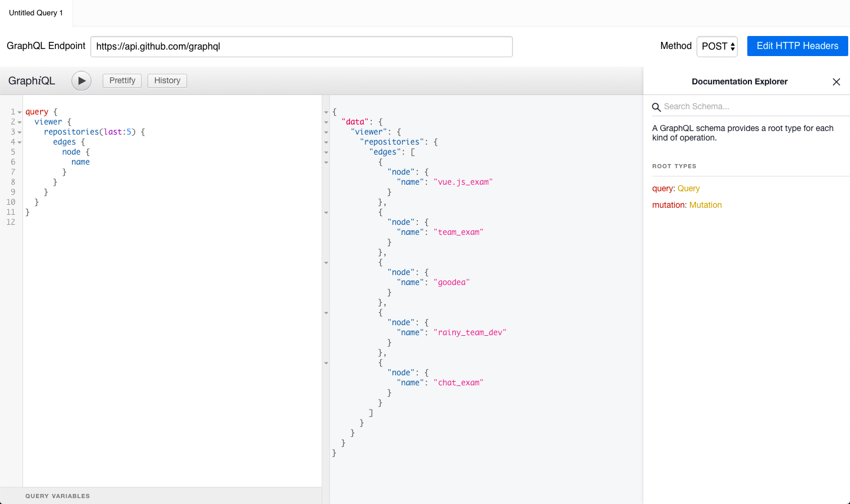Click line number 12 in the gutter
This screenshot has height=504, width=850.
click(11, 222)
